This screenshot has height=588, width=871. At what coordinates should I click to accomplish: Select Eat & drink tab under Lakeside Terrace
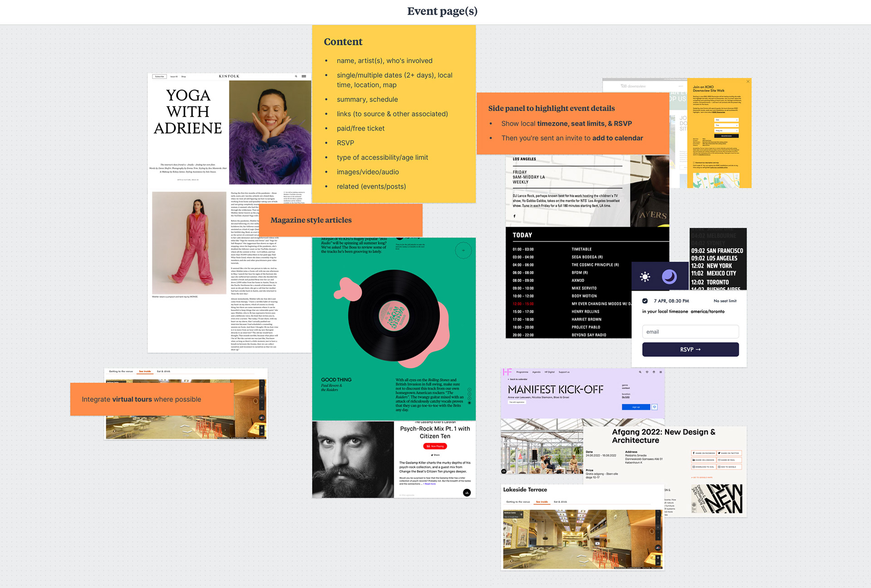pyautogui.click(x=560, y=502)
